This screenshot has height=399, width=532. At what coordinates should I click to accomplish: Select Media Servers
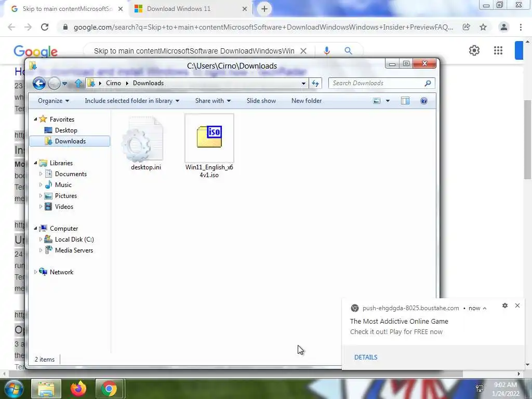point(74,250)
